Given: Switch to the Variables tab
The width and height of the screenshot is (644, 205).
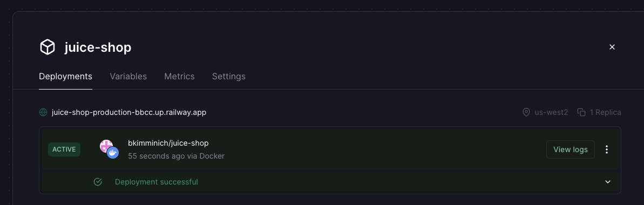Looking at the screenshot, I should (x=128, y=77).
